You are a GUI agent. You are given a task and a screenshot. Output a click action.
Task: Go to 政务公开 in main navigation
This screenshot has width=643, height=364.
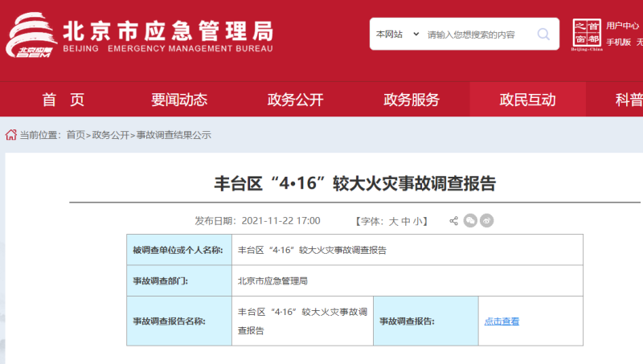click(295, 100)
